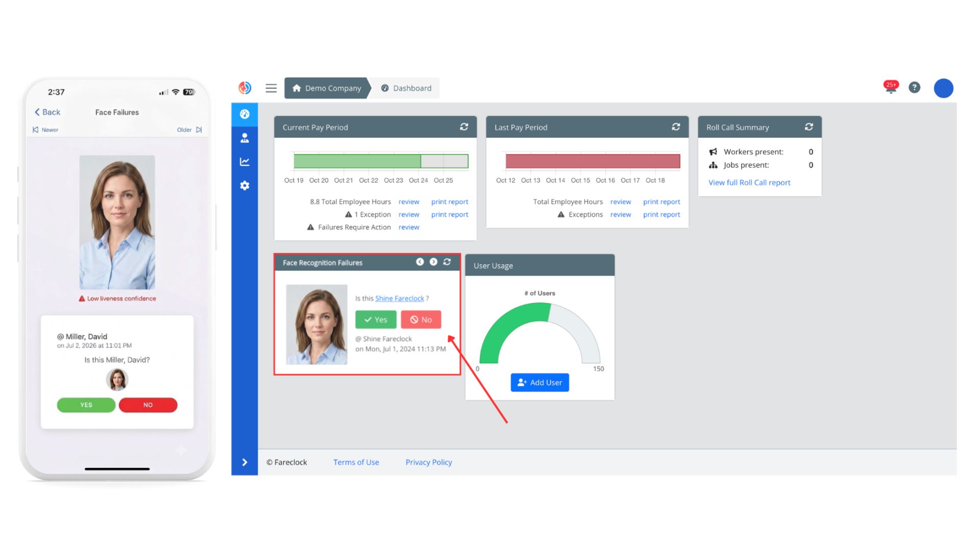The image size is (980, 551).
Task: Open Privacy Policy link
Action: click(429, 462)
